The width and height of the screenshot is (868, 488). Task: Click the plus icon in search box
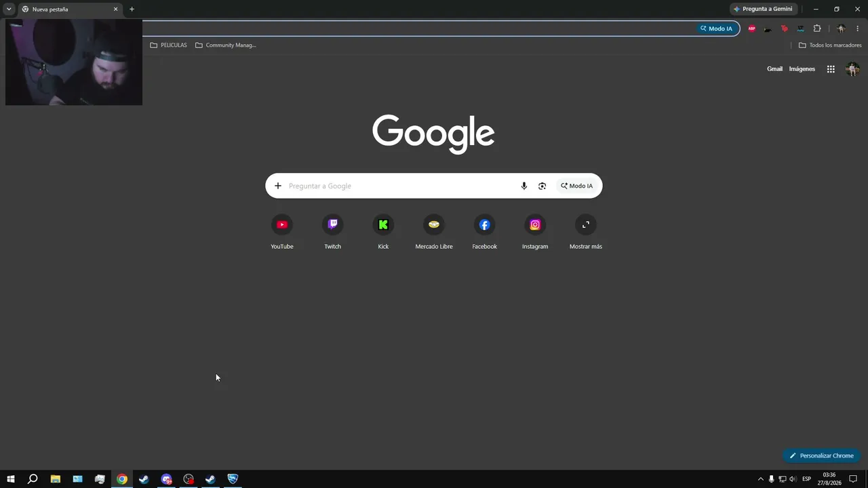278,186
